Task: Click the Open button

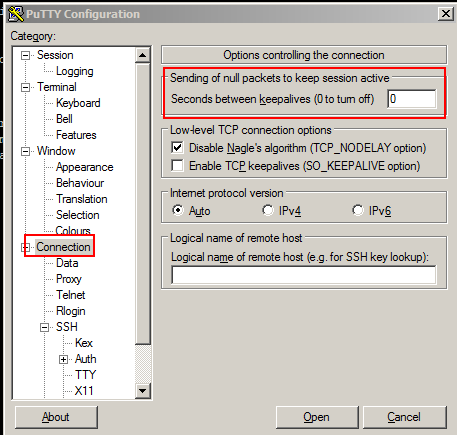Action: [317, 417]
